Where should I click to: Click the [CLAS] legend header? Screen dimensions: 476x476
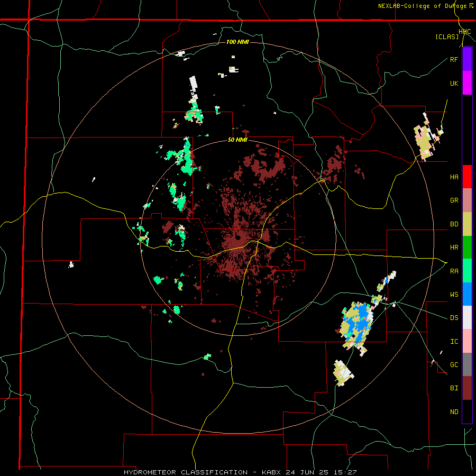coord(447,37)
